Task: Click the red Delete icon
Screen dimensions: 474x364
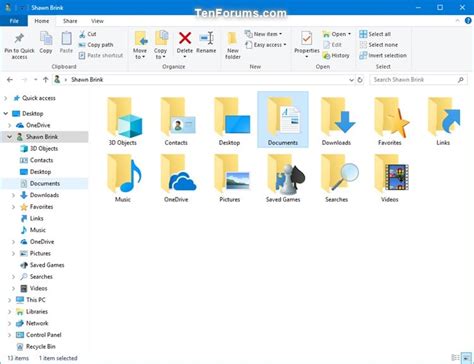Action: pyautogui.click(x=185, y=38)
